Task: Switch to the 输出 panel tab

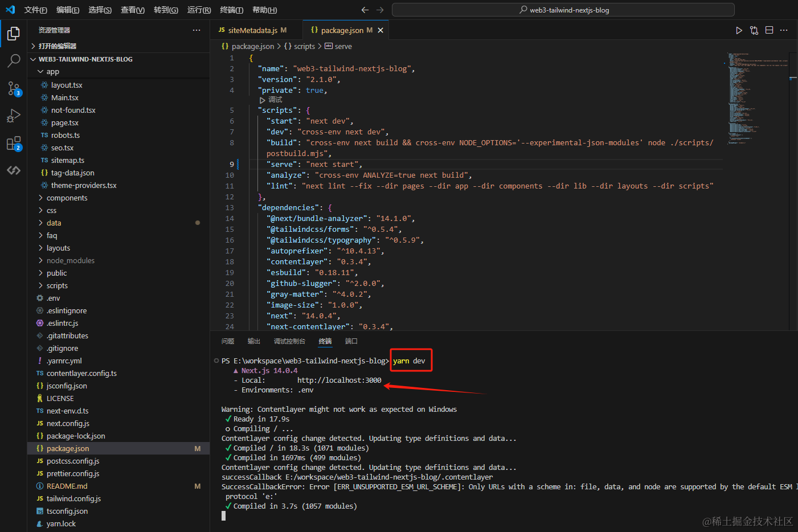Action: 254,341
